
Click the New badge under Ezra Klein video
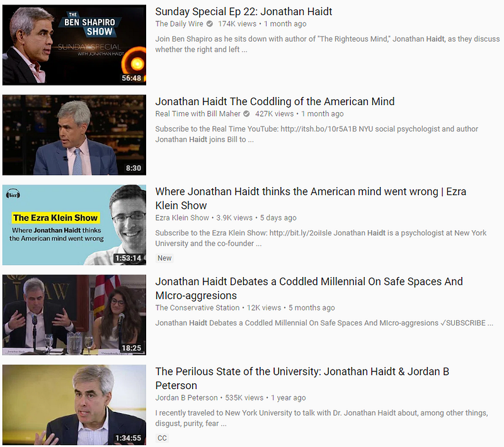(x=164, y=258)
